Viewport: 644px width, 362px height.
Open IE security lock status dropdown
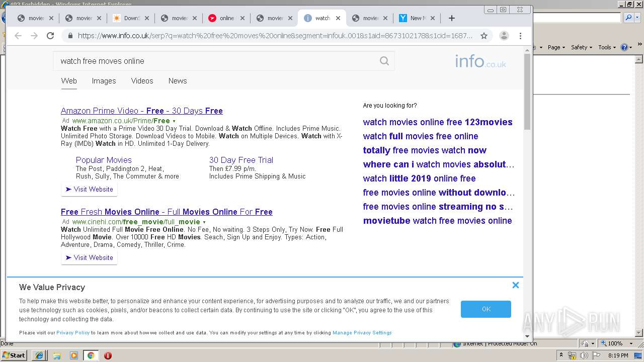[x=588, y=343]
